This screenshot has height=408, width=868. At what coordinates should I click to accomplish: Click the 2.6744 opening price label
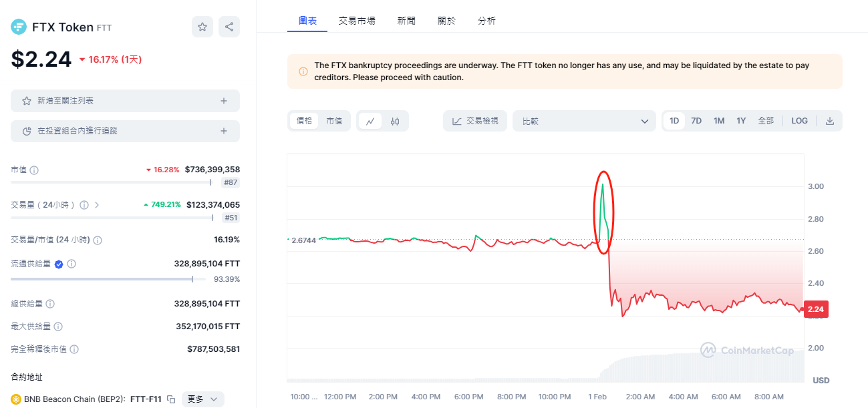[x=303, y=240]
